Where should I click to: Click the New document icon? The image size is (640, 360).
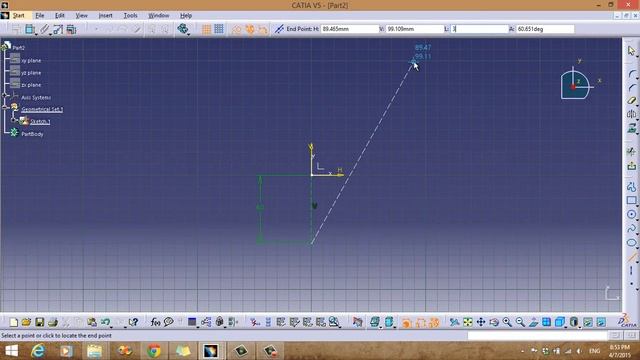13,322
